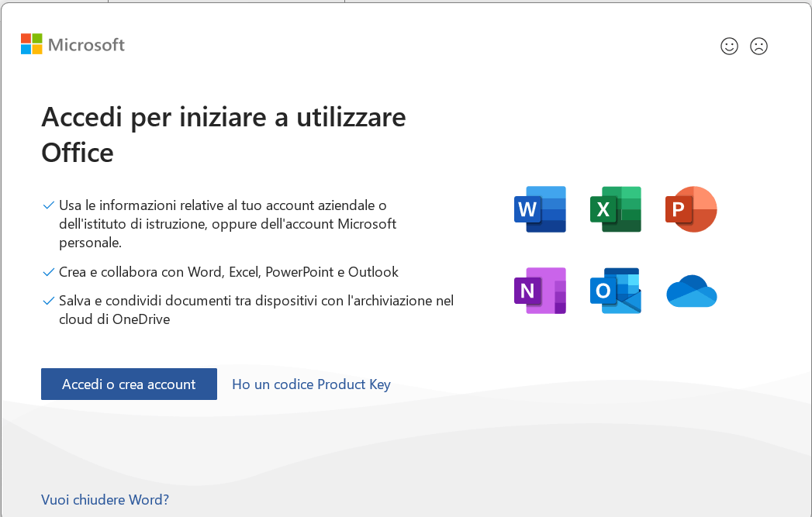
Task: Click the Microsoft logo
Action: 73,44
